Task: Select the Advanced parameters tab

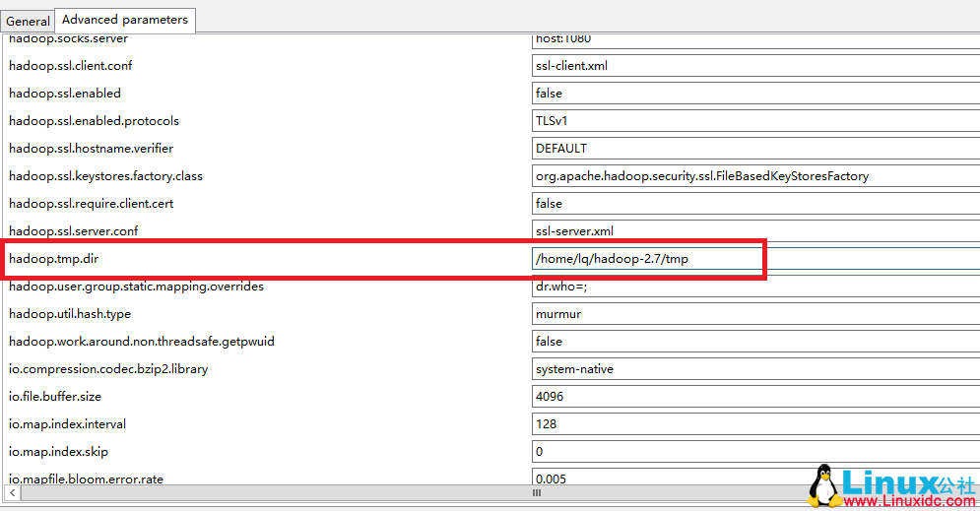Action: [x=124, y=20]
